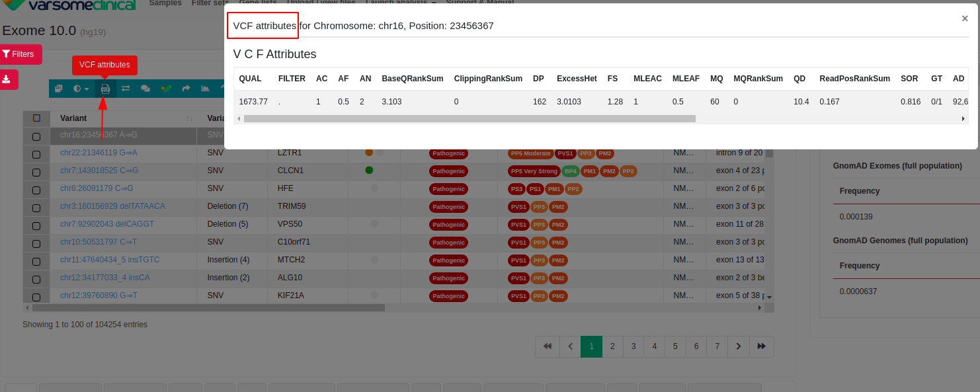Click the green download export icon
Screen dimensions: 980x392
point(7,79)
